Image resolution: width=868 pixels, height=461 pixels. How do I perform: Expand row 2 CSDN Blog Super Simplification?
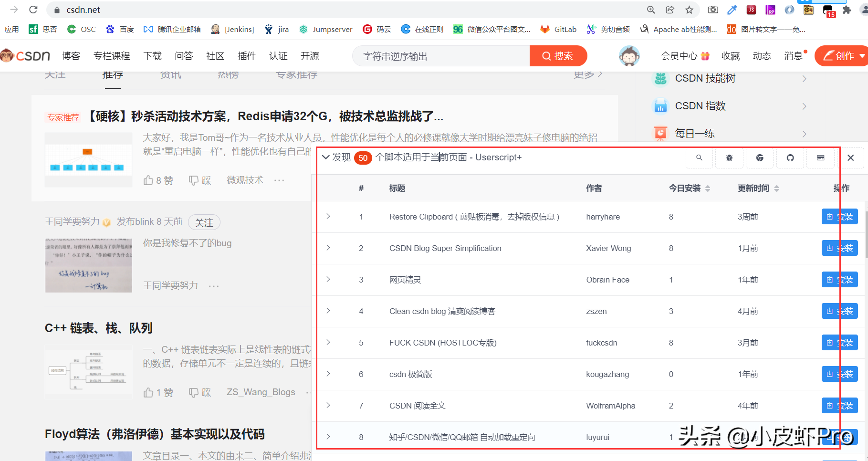coord(328,248)
